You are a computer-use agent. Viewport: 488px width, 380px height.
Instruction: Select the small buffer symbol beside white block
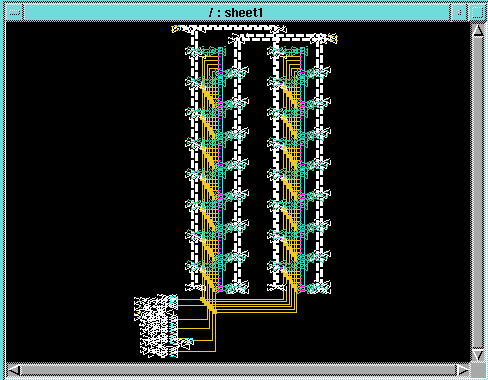tap(187, 342)
